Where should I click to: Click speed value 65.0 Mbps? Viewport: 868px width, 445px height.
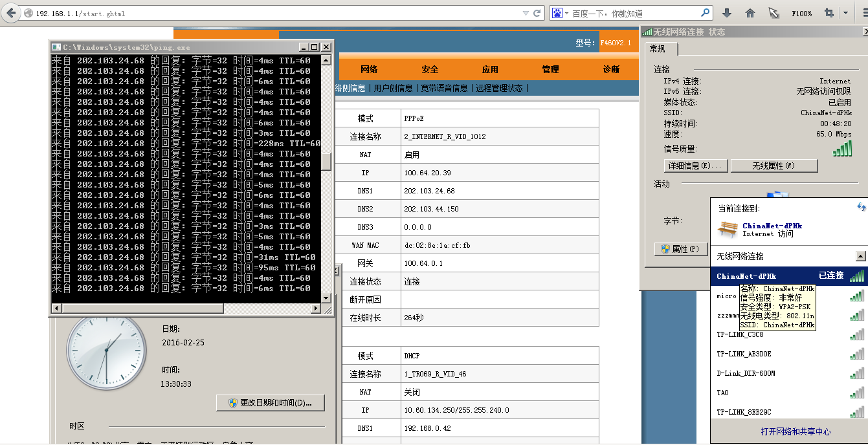pos(834,134)
